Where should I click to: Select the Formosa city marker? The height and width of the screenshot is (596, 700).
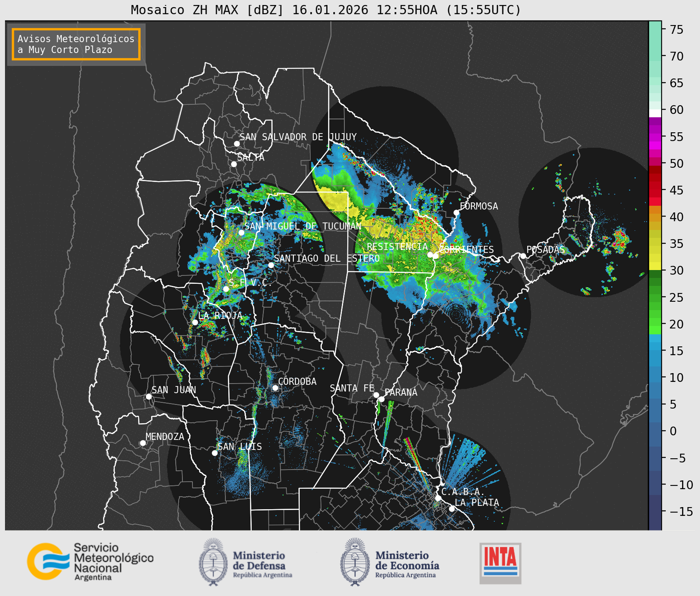[457, 212]
